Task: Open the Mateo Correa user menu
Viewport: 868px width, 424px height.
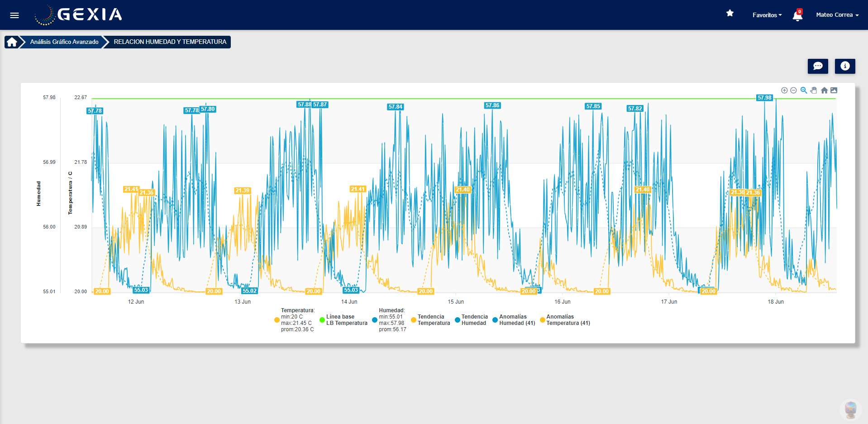Action: pos(837,15)
